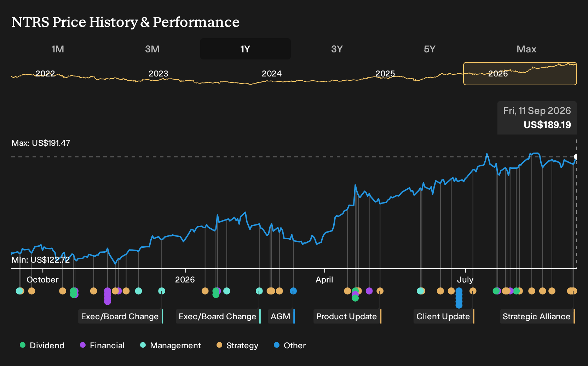Switch to the 5Y time range tab
Image resolution: width=588 pixels, height=366 pixels.
click(x=430, y=49)
